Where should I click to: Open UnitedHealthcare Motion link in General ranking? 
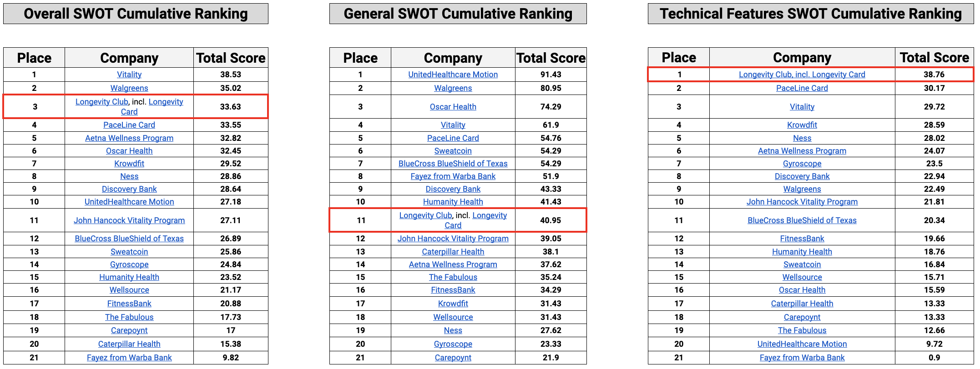(453, 75)
